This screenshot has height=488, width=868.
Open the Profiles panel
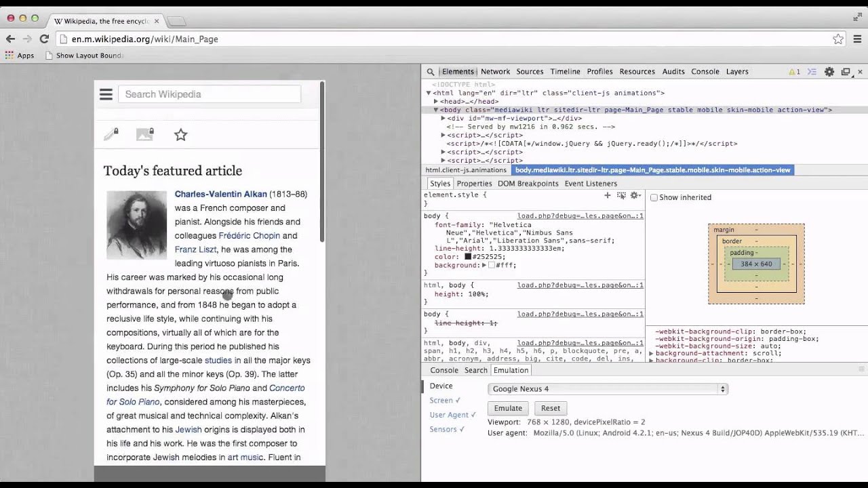pos(599,71)
